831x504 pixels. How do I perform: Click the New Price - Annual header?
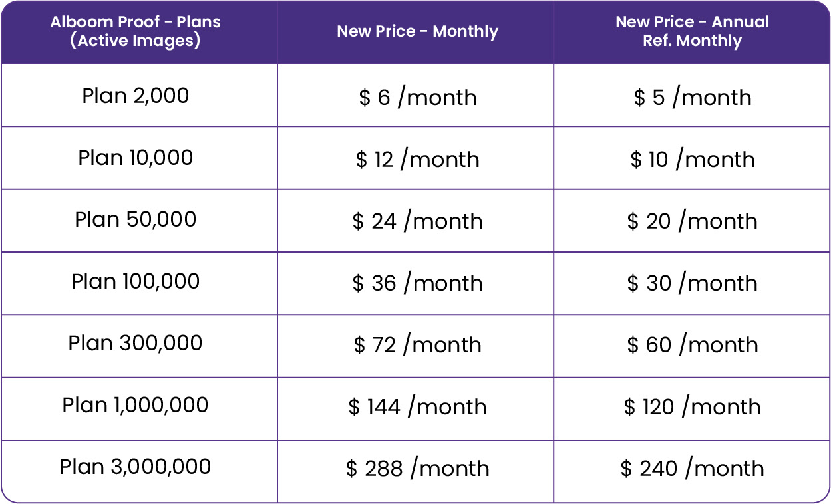coord(692,31)
